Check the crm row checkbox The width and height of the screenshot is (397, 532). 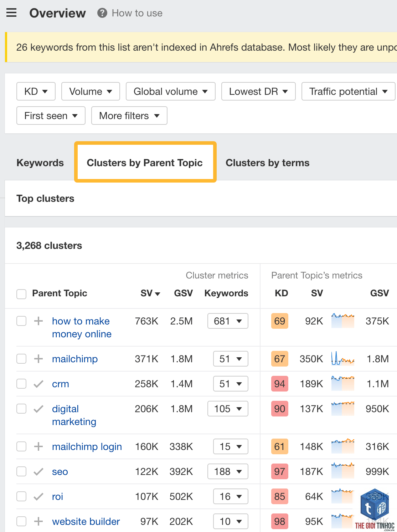(21, 384)
